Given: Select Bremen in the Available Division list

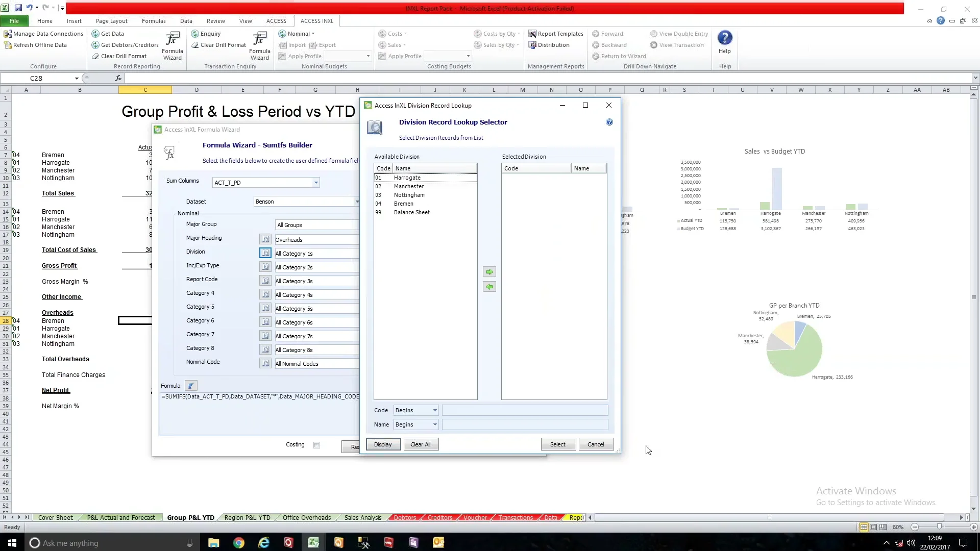Looking at the screenshot, I should click(403, 204).
